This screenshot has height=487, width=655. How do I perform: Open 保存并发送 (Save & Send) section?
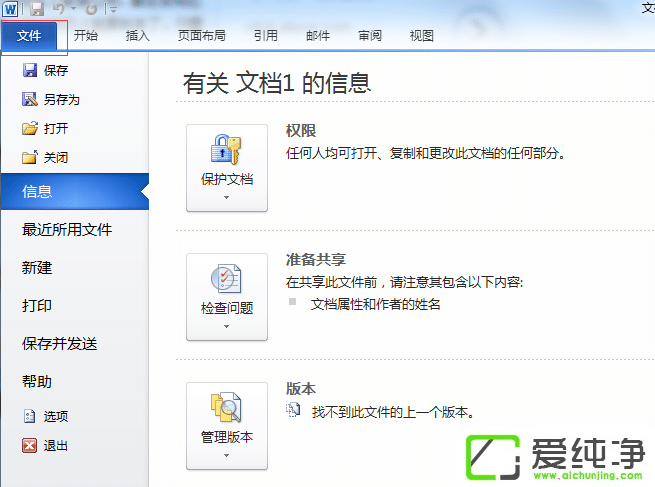click(x=60, y=344)
